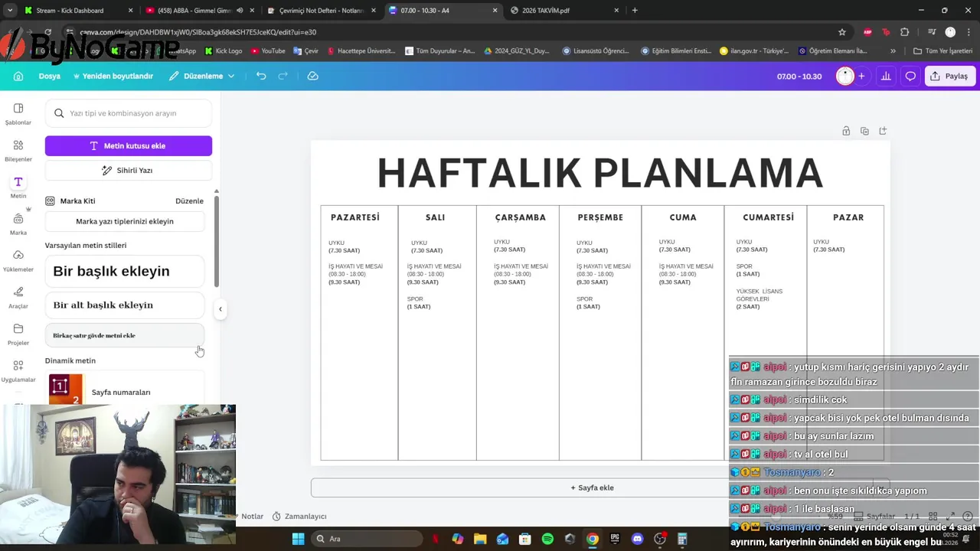The width and height of the screenshot is (980, 551).
Task: Open Spotify from the taskbar
Action: [x=547, y=539]
